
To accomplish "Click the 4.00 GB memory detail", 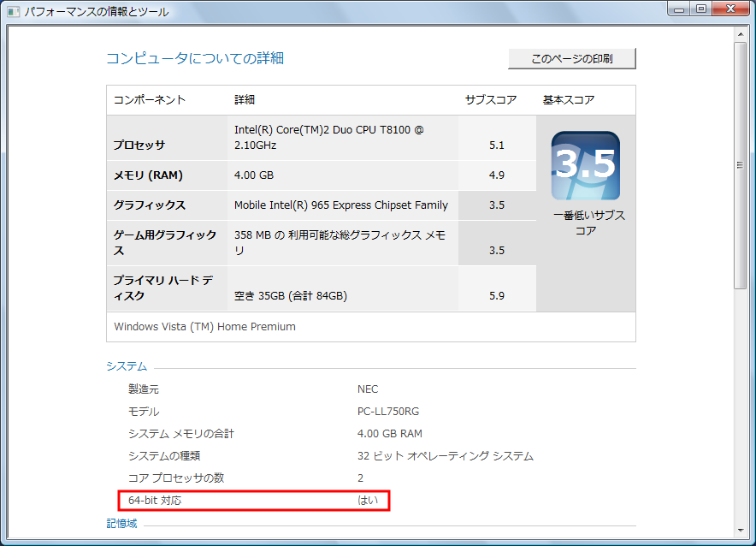I will tap(254, 175).
